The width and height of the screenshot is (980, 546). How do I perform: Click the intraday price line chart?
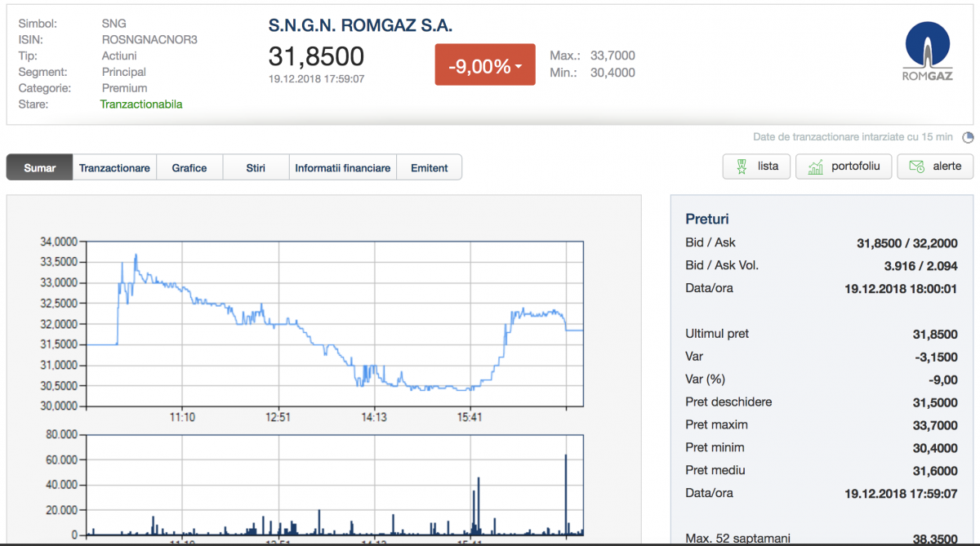point(335,326)
